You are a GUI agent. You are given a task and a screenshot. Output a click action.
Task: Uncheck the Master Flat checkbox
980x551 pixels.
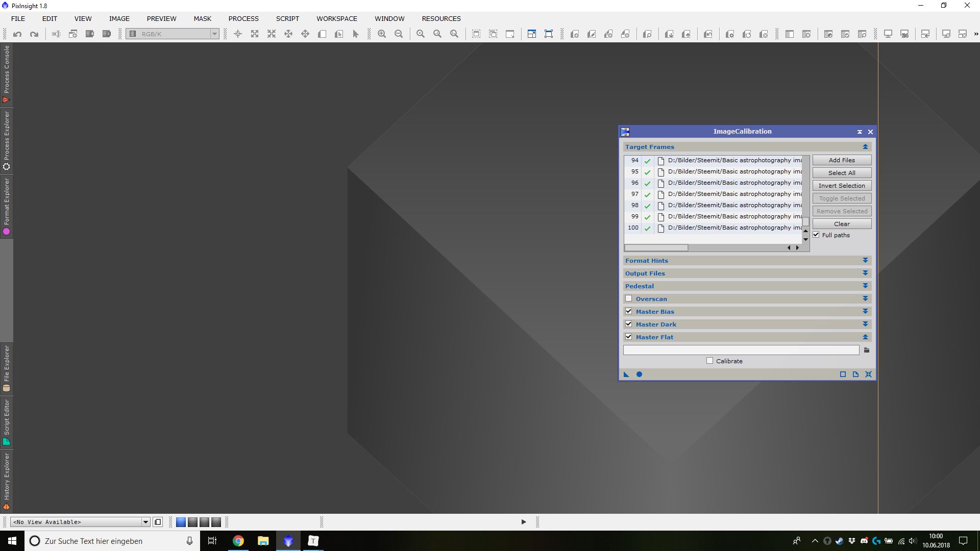629,337
